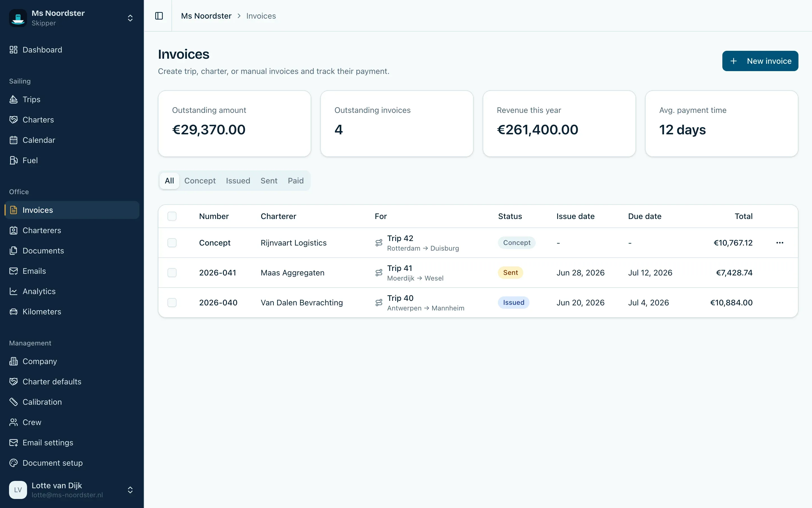Screen dimensions: 812x508
Task: Click the €7,428.74 total
Action: pyautogui.click(x=734, y=273)
